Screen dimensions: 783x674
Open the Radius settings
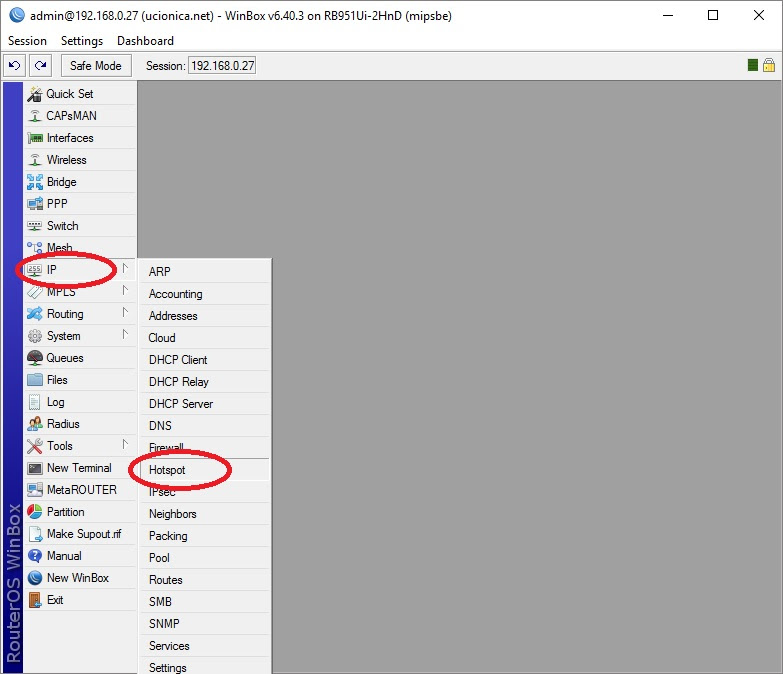(x=80, y=424)
